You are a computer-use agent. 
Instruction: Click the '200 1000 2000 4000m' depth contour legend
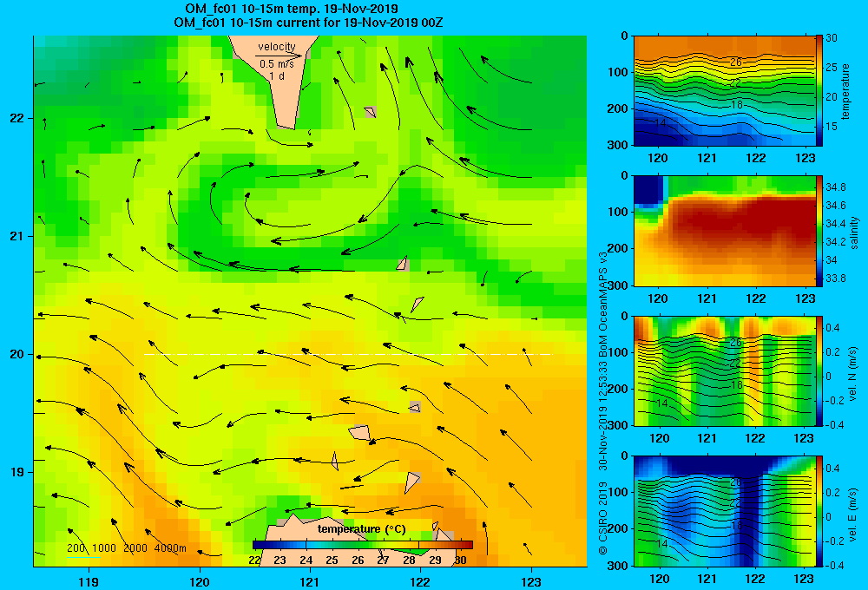point(127,548)
